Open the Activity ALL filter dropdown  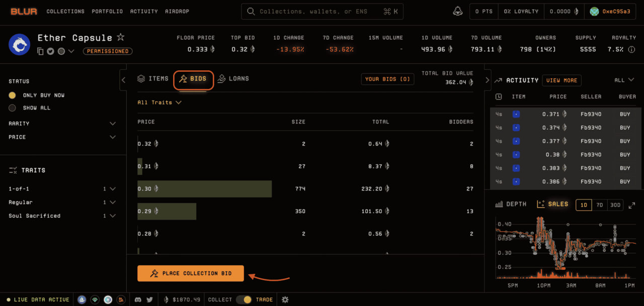[x=624, y=80]
